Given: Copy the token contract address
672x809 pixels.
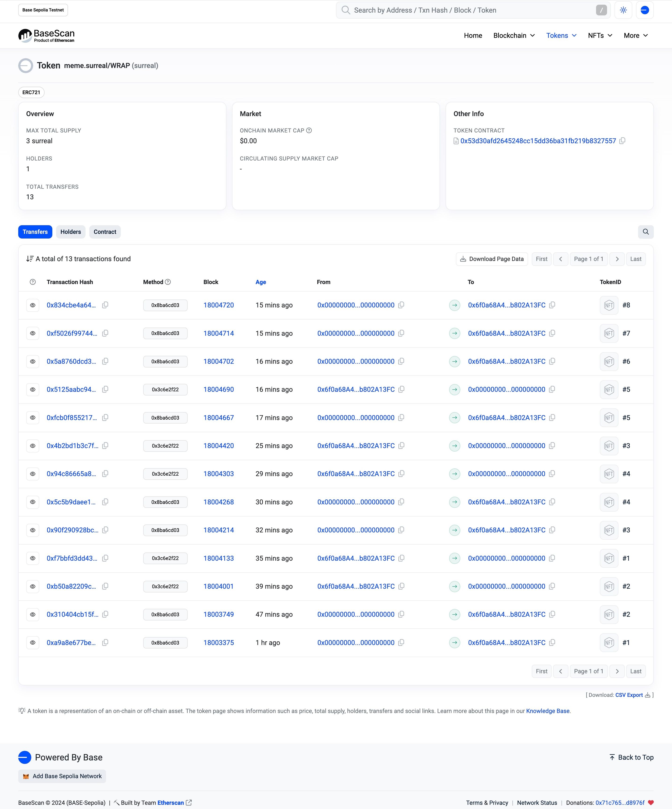Looking at the screenshot, I should pos(622,141).
